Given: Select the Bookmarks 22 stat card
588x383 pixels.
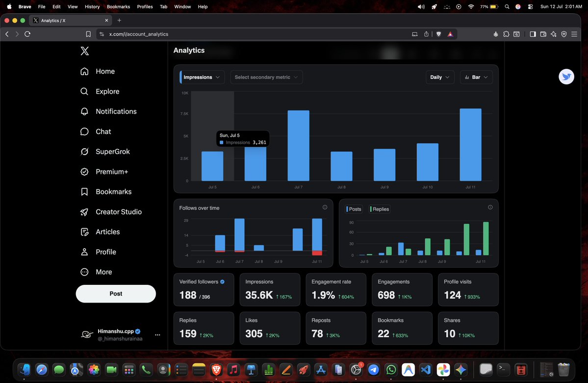Looking at the screenshot, I should click(x=402, y=328).
